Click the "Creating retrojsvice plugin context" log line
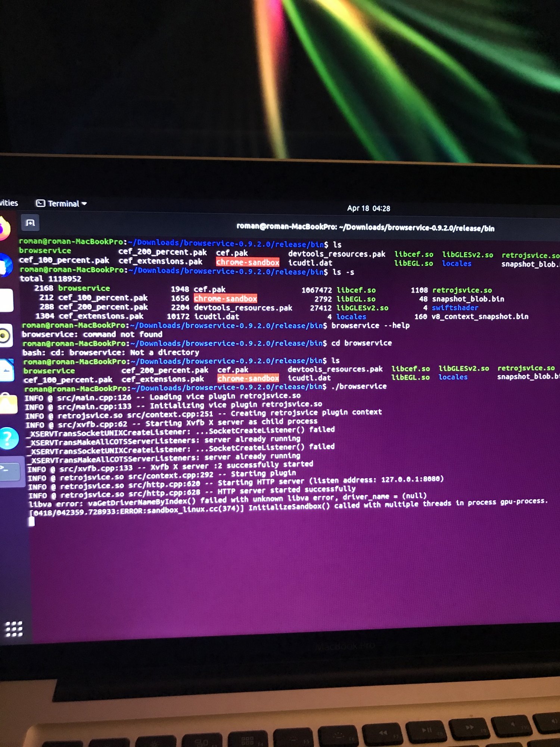Viewport: 560px width, 747px height. click(x=204, y=414)
